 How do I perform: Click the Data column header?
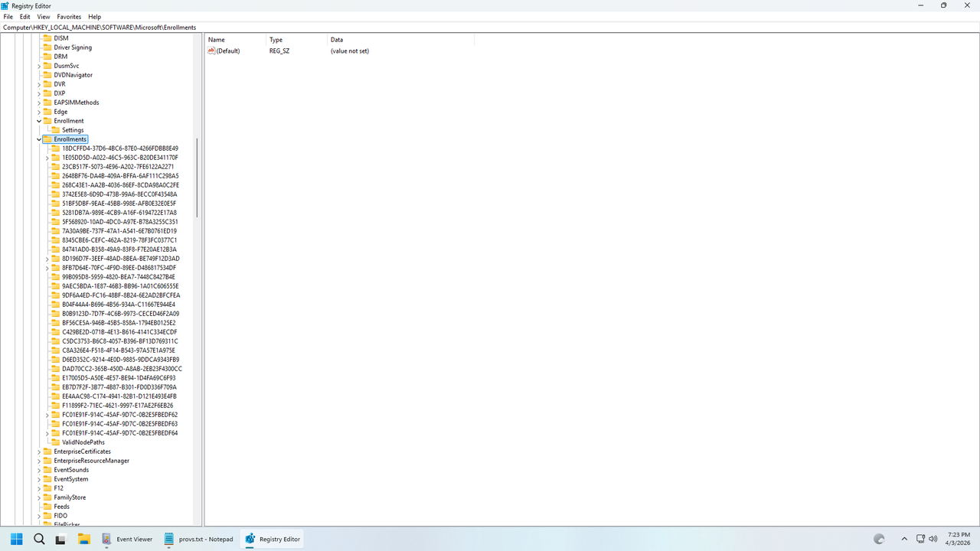click(401, 40)
